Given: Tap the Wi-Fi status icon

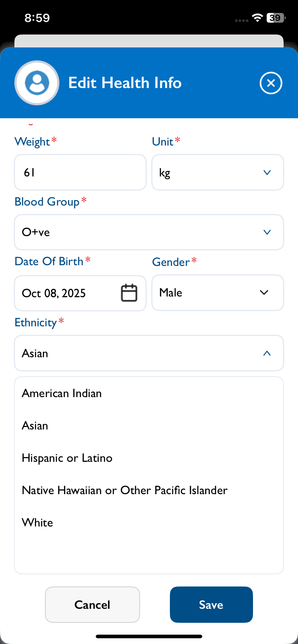Looking at the screenshot, I should (x=257, y=18).
